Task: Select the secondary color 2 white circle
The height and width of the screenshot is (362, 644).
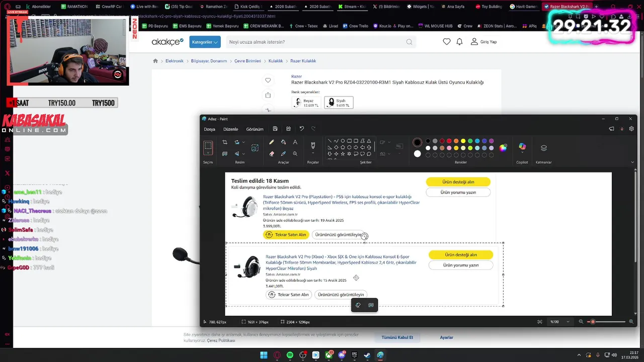Action: click(417, 154)
